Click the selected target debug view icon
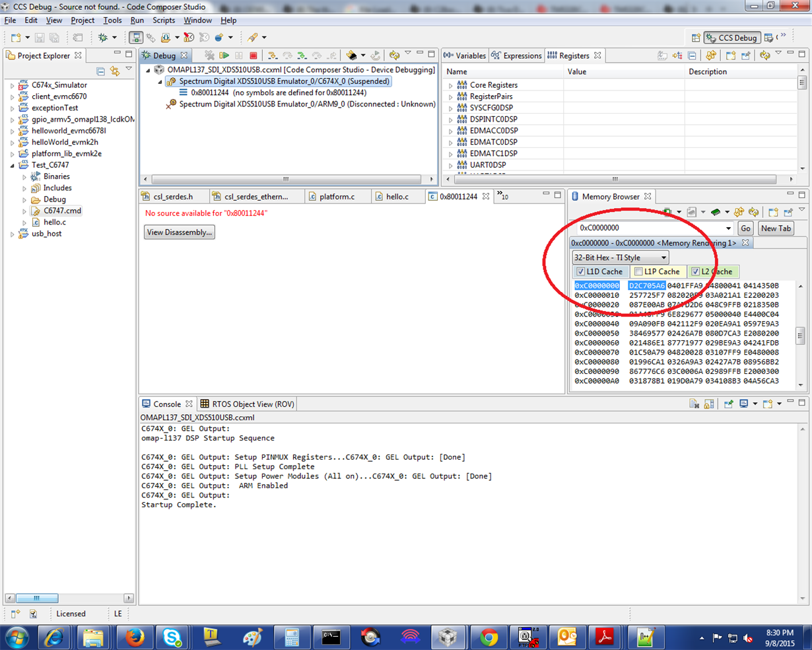 [x=135, y=38]
